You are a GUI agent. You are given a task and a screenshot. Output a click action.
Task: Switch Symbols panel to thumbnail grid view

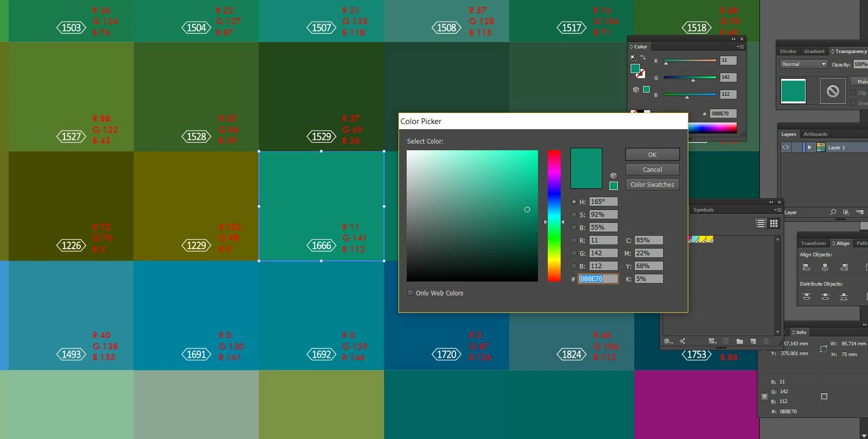(774, 223)
